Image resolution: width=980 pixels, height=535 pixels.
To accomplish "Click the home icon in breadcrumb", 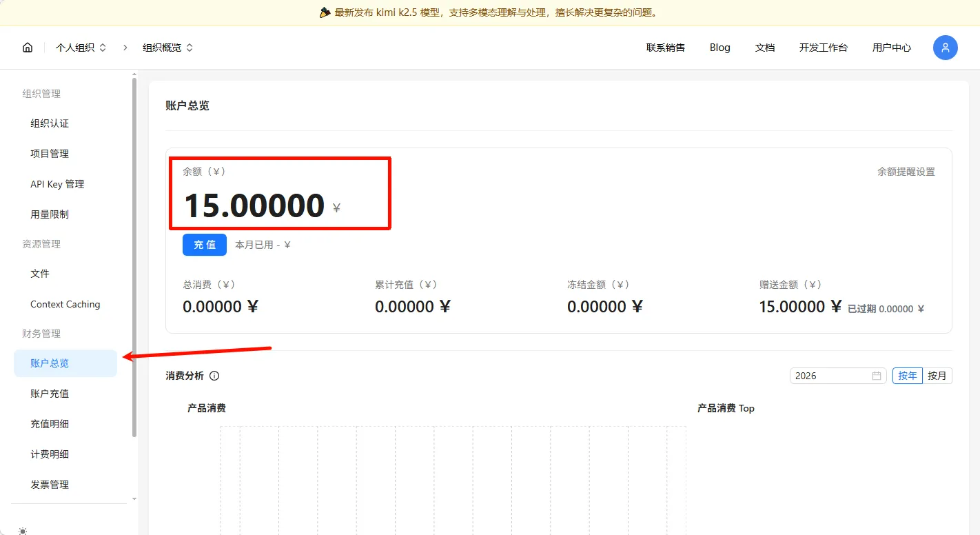I will [28, 48].
